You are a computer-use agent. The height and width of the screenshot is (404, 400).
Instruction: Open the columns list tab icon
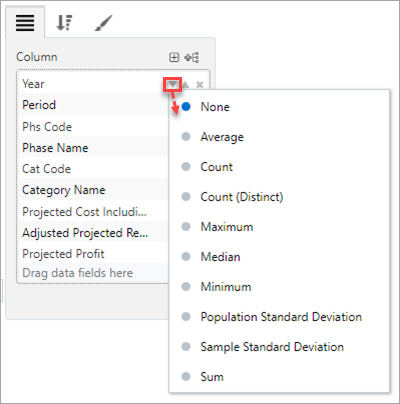pos(25,23)
